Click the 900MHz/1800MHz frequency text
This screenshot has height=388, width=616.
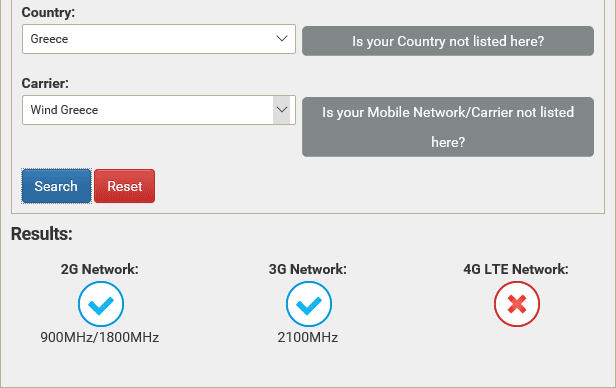100,337
